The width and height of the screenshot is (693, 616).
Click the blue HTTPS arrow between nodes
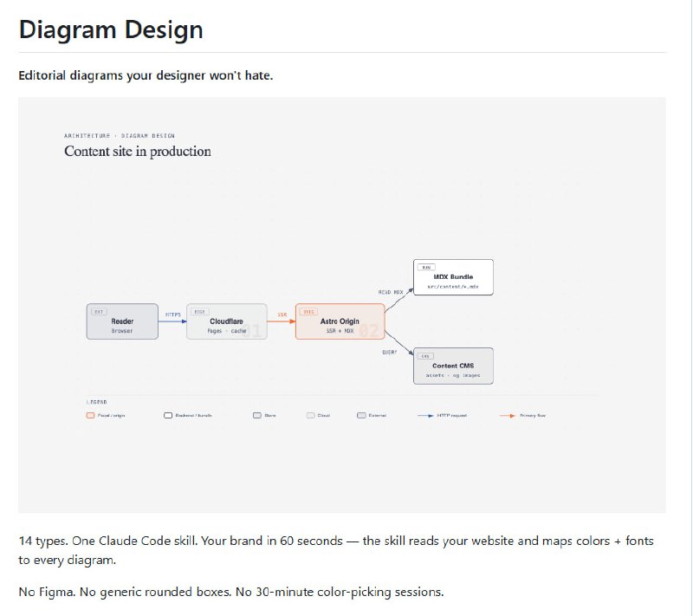172,321
